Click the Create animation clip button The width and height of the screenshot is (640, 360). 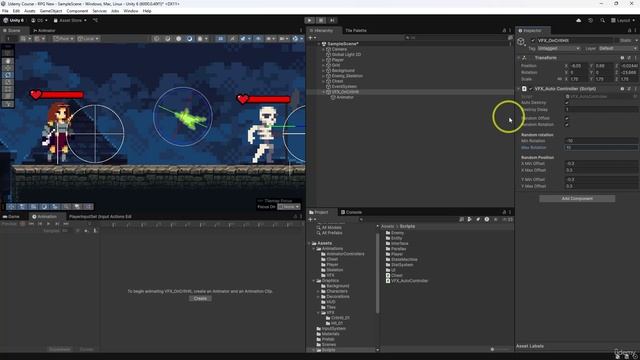coord(200,299)
